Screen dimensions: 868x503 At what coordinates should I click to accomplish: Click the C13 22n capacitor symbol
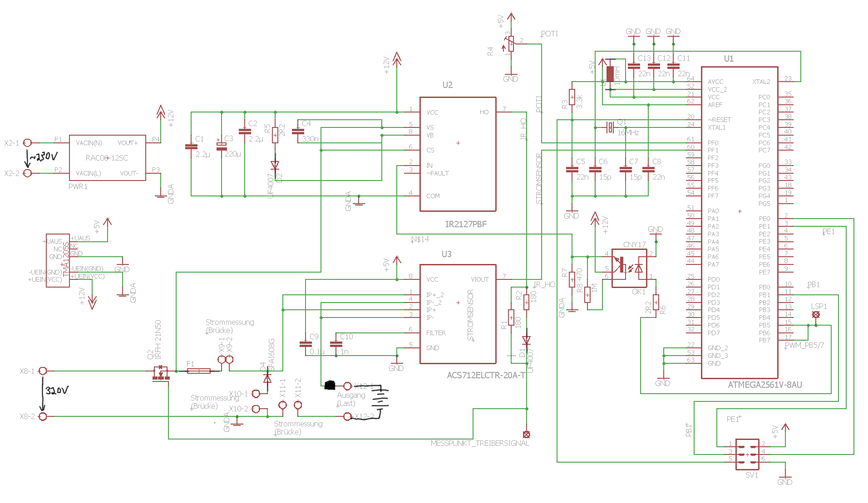point(634,66)
